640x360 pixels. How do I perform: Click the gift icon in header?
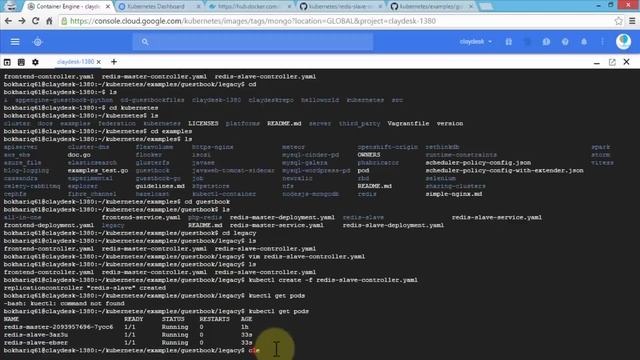[x=509, y=42]
